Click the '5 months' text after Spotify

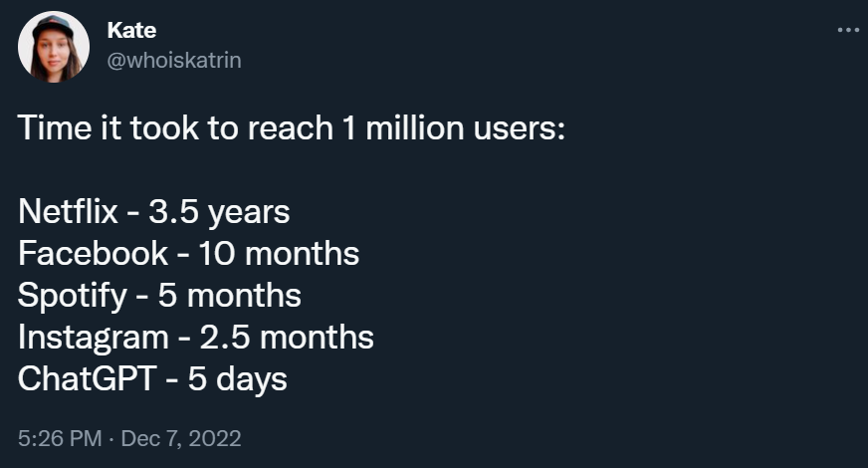(x=230, y=296)
